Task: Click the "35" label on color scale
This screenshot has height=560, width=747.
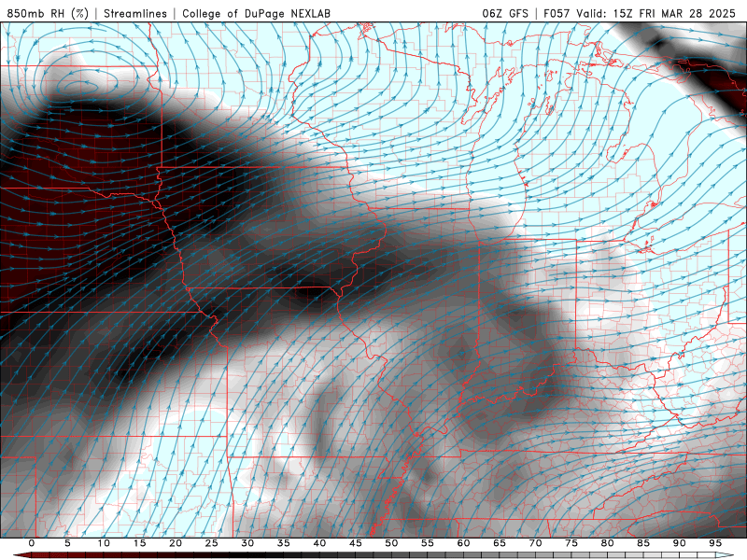Action: click(x=284, y=543)
